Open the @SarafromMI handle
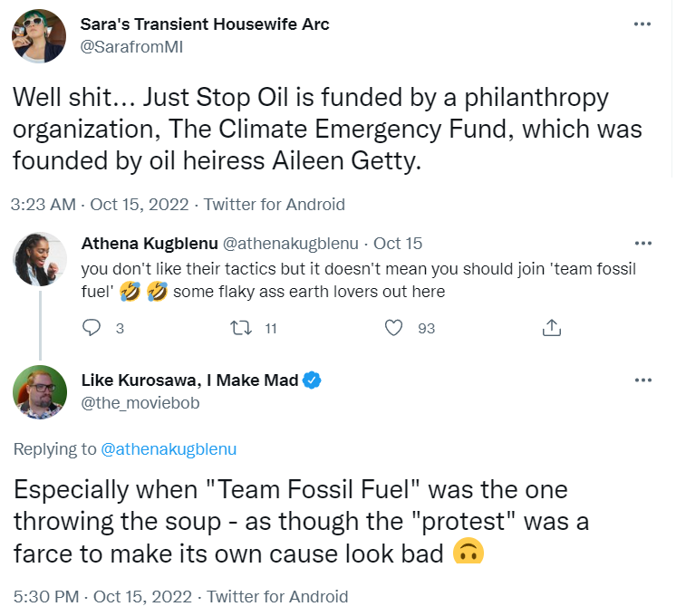 (x=132, y=47)
